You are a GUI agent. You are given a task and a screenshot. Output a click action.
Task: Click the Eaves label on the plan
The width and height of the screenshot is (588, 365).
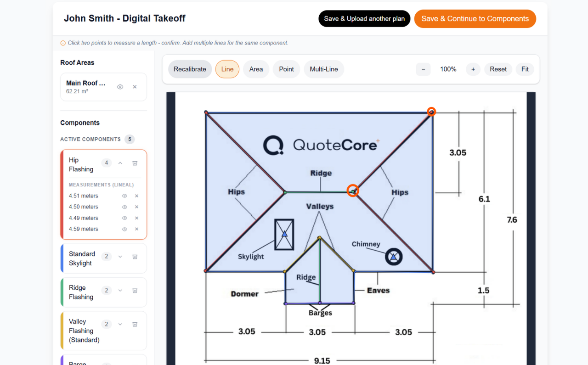click(378, 291)
